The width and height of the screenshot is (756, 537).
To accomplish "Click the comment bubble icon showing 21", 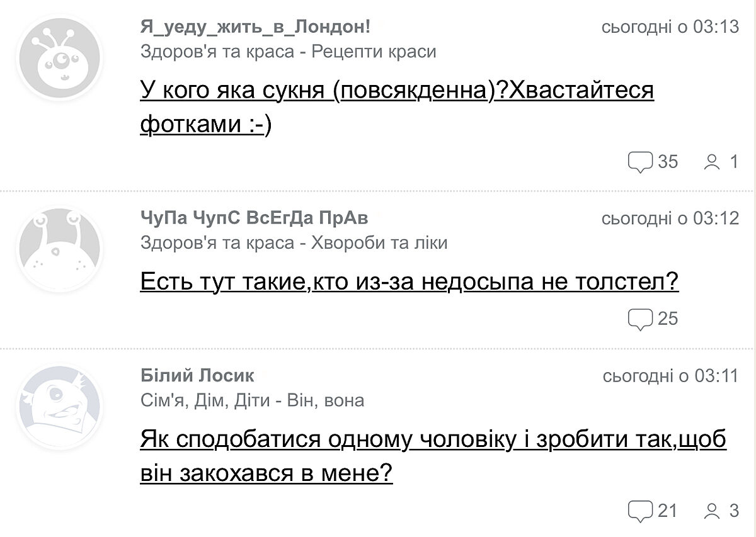I will 640,511.
